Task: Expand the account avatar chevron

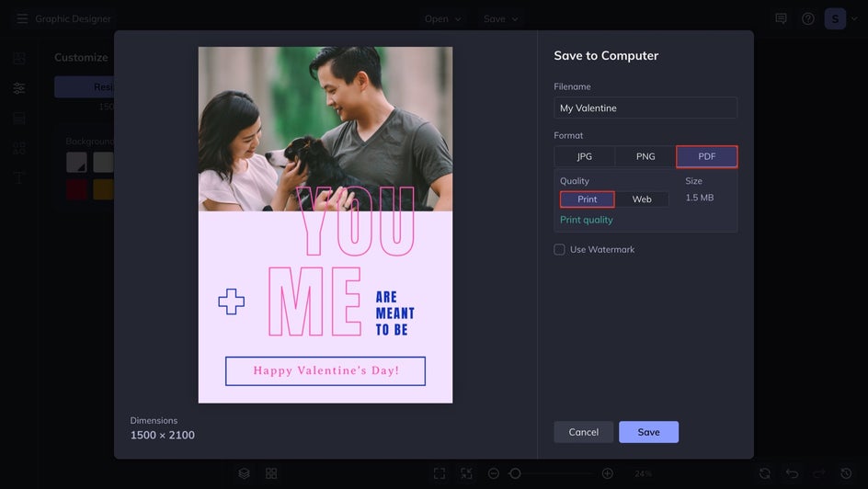Action: [x=854, y=18]
